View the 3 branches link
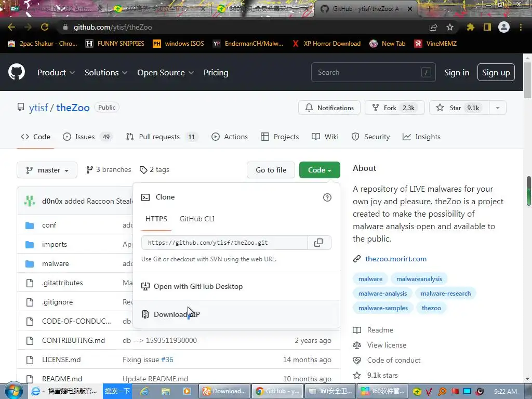 (x=109, y=170)
